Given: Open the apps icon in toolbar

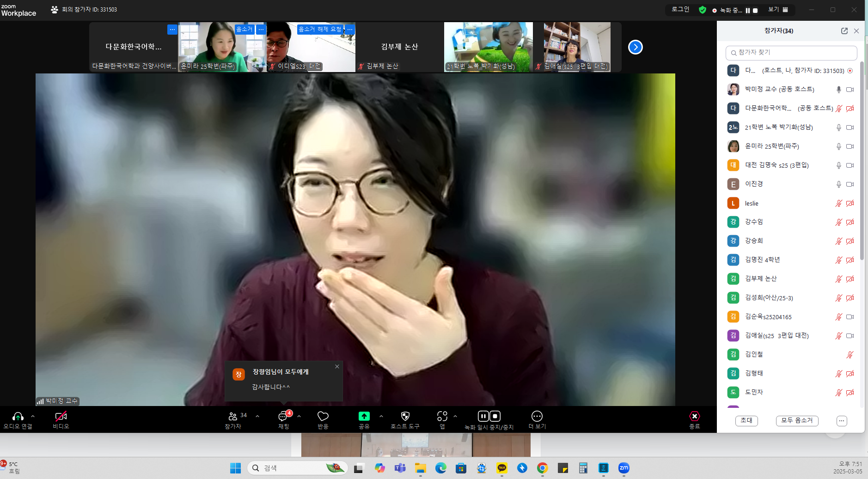Looking at the screenshot, I should (442, 416).
